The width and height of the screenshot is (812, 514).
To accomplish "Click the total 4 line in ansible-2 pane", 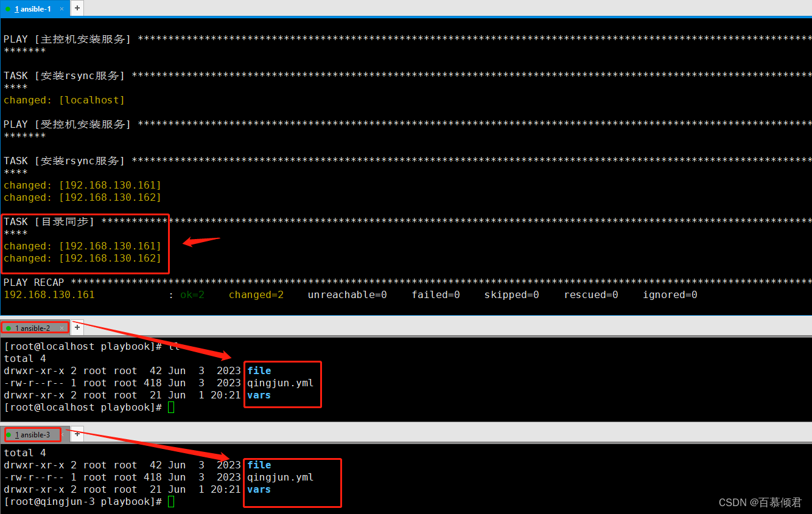I will click(25, 359).
